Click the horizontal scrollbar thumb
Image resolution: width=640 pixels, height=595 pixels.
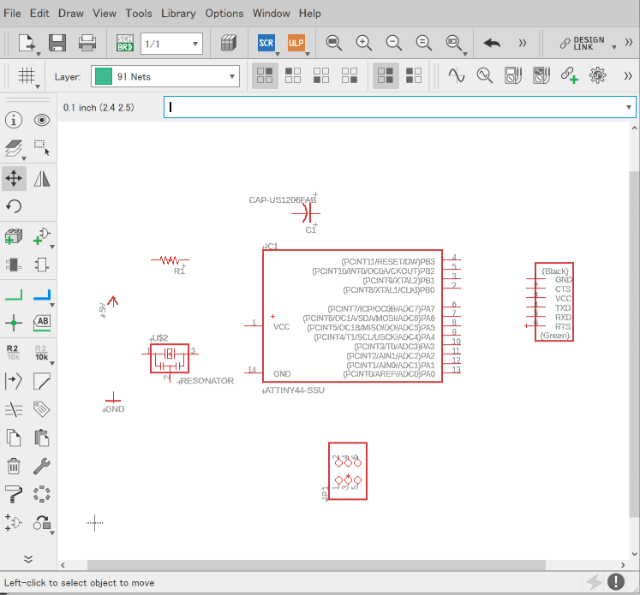pyautogui.click(x=316, y=565)
